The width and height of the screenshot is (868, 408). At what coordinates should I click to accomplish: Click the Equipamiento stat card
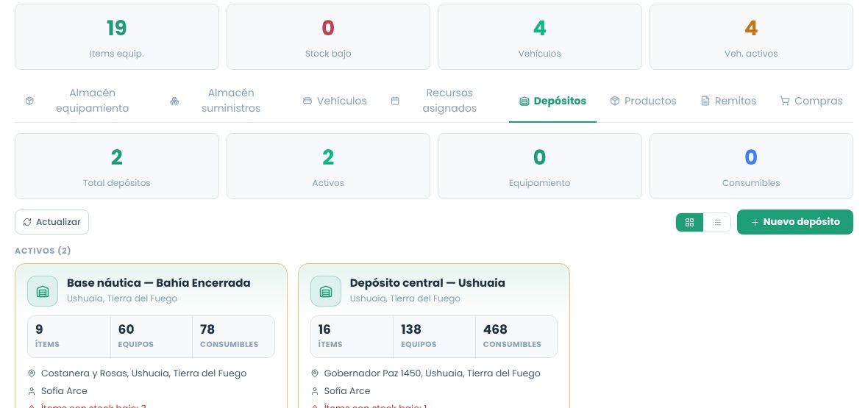tap(540, 166)
